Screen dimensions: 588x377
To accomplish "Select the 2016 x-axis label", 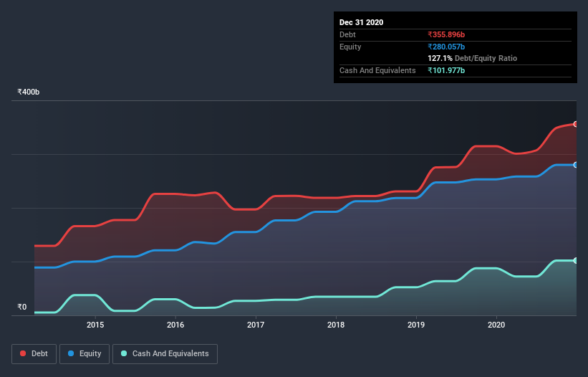I will (175, 325).
